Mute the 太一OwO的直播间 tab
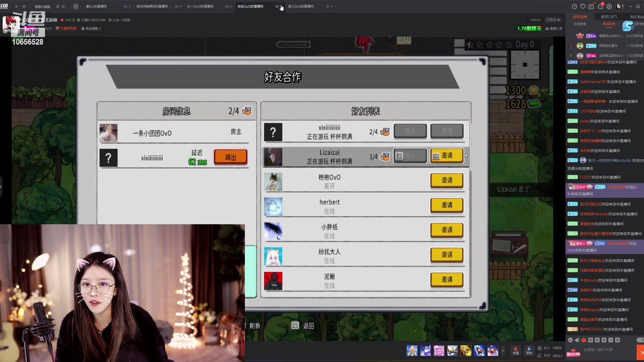This screenshot has height=362, width=644. tap(226, 6)
